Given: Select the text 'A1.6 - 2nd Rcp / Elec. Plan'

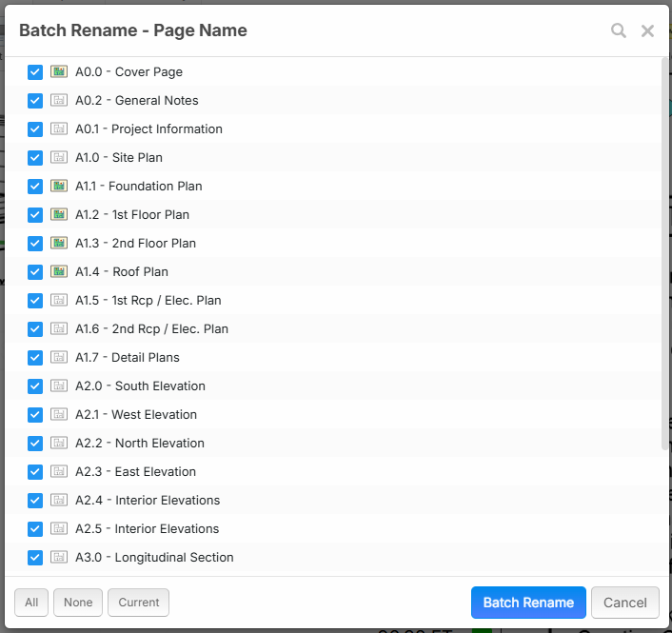Looking at the screenshot, I should (151, 328).
